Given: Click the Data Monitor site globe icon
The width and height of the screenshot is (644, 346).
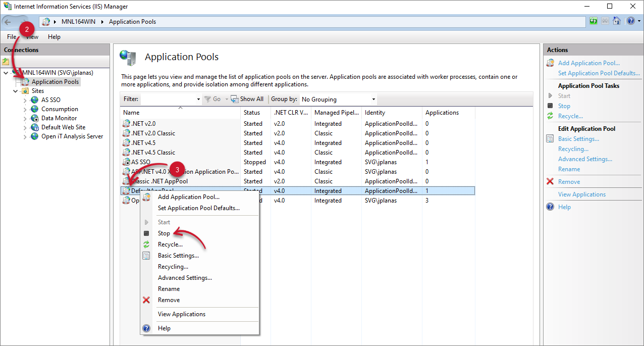Looking at the screenshot, I should pos(35,118).
